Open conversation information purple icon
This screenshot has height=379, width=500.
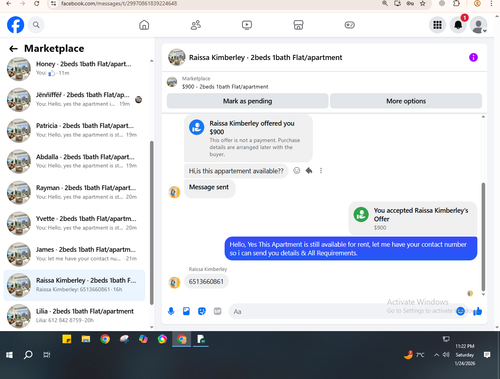[473, 57]
